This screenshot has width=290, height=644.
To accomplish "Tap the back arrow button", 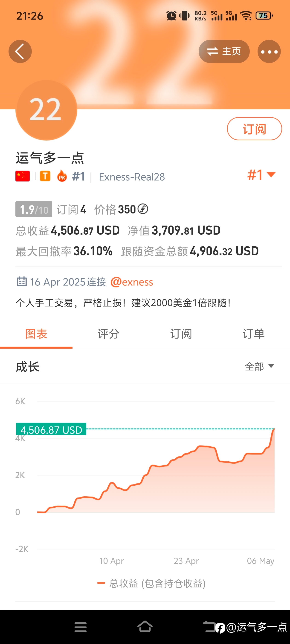I will click(20, 51).
